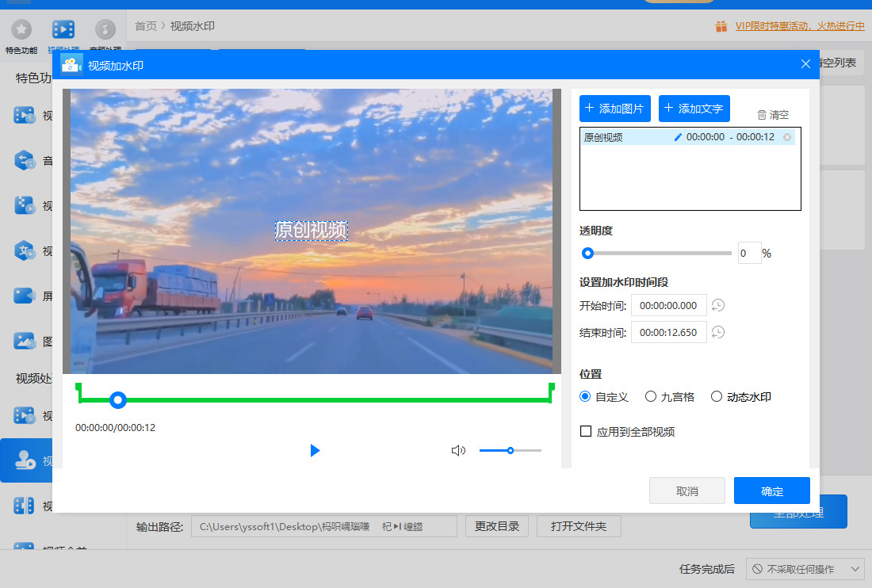Close the 视频加水印 dialog

point(805,64)
